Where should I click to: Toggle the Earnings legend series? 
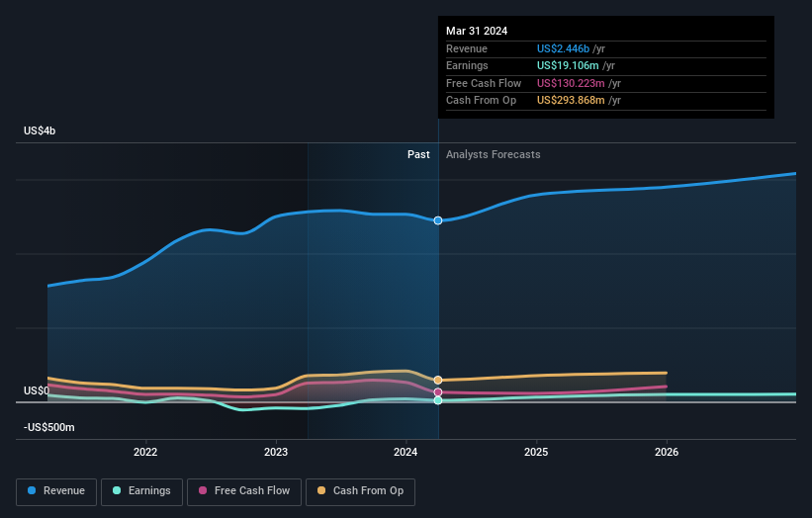(x=141, y=491)
